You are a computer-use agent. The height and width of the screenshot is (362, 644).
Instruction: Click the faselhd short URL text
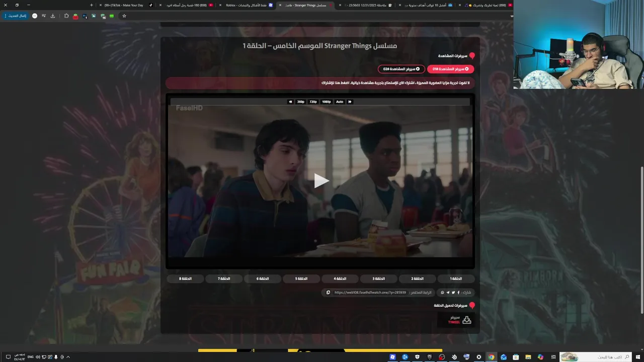pos(370,292)
